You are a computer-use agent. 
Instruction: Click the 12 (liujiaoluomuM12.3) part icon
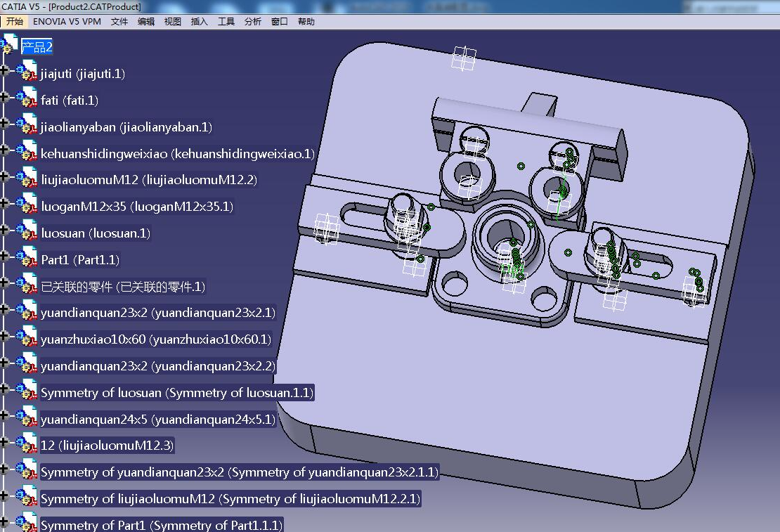tap(27, 443)
